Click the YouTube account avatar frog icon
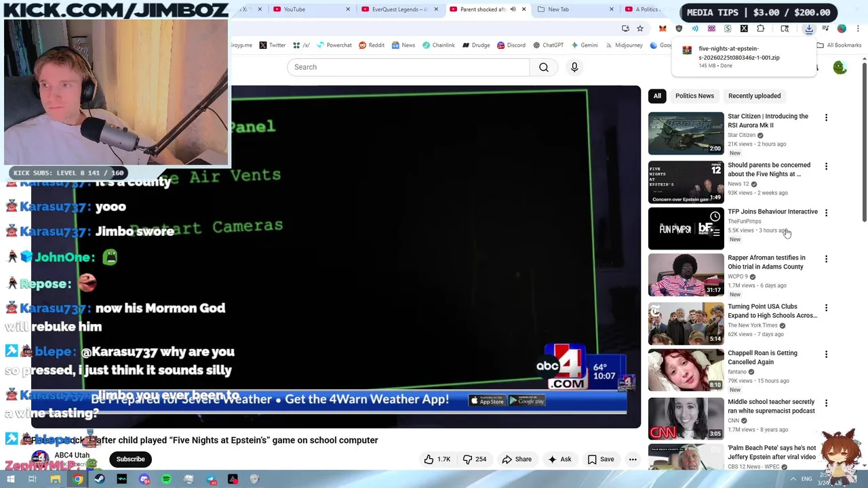Screen dimensions: 868x488 [x=840, y=68]
